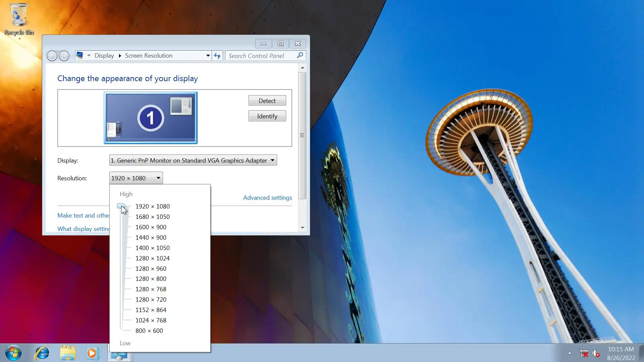Viewport: 644px width, 362px height.
Task: Open the address bar history dropdown
Action: coord(208,56)
